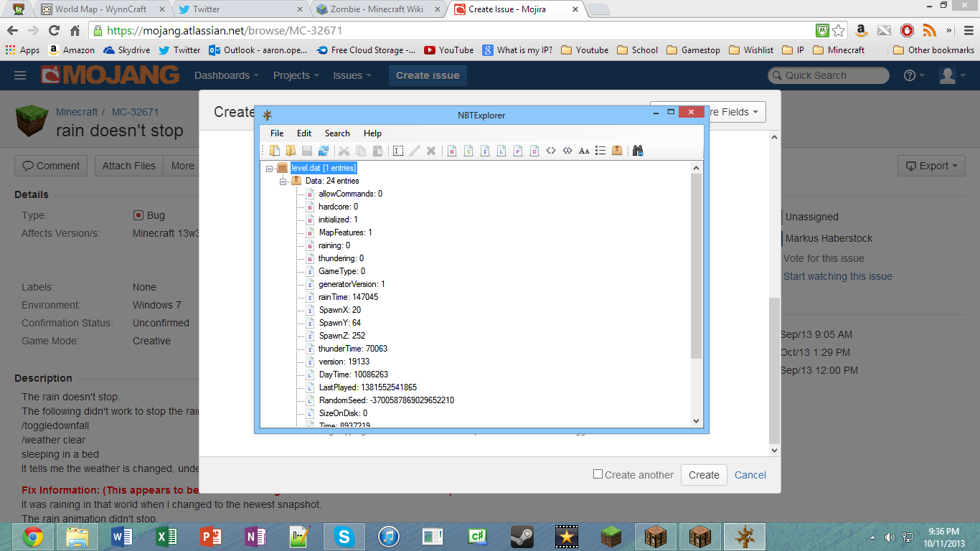Select the raining: 0 tree entry
980x551 pixels.
click(334, 245)
